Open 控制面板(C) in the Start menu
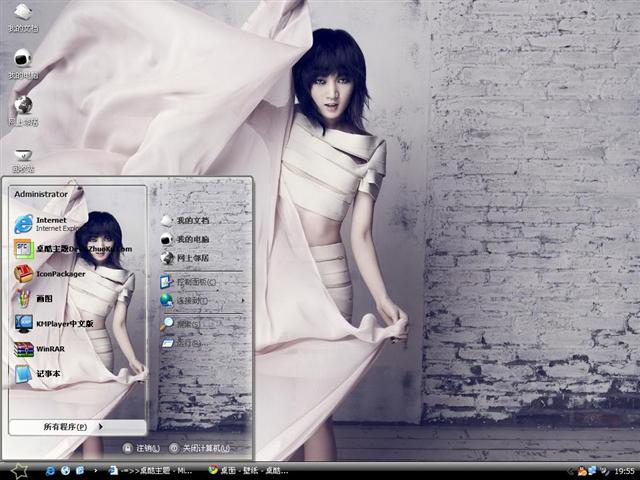This screenshot has width=640, height=480. pos(197,283)
